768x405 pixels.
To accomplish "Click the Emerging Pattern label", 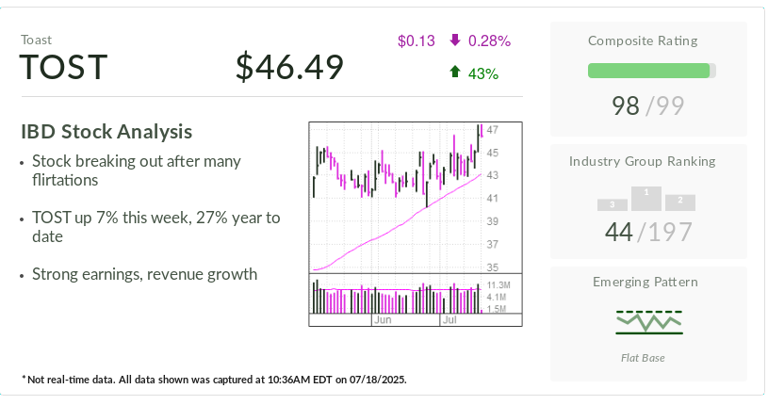I will [645, 282].
